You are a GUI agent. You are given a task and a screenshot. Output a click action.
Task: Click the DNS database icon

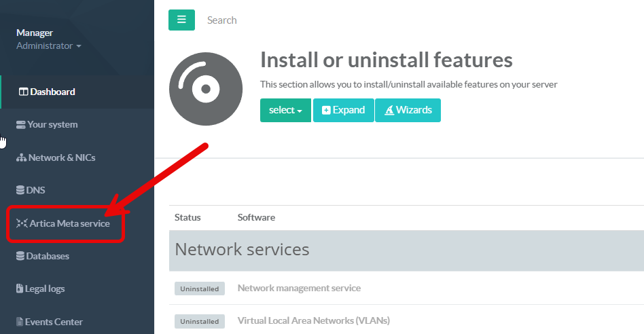point(20,191)
